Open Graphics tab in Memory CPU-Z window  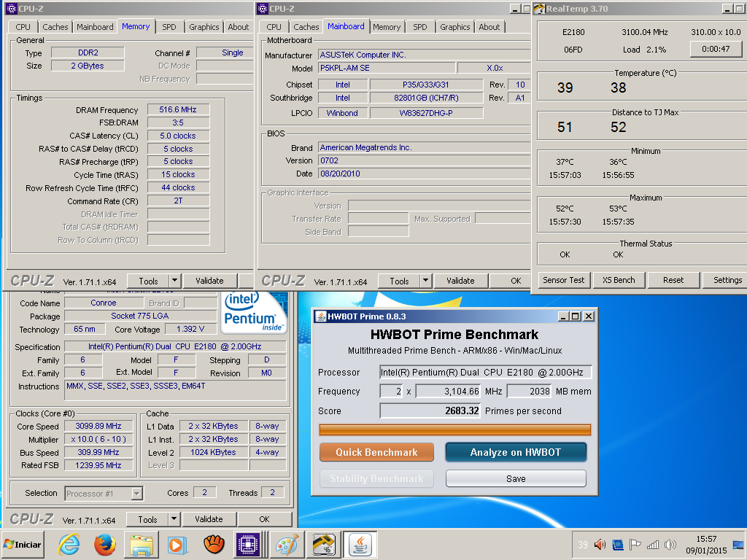pyautogui.click(x=204, y=27)
